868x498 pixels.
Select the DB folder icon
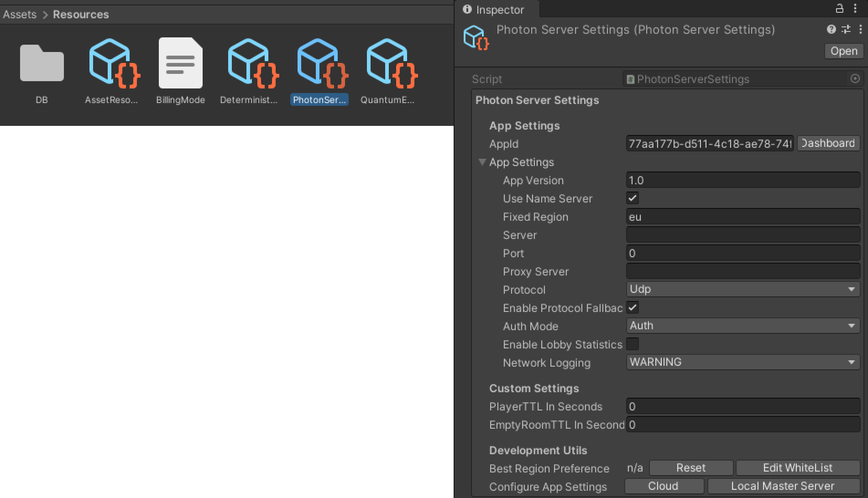42,63
